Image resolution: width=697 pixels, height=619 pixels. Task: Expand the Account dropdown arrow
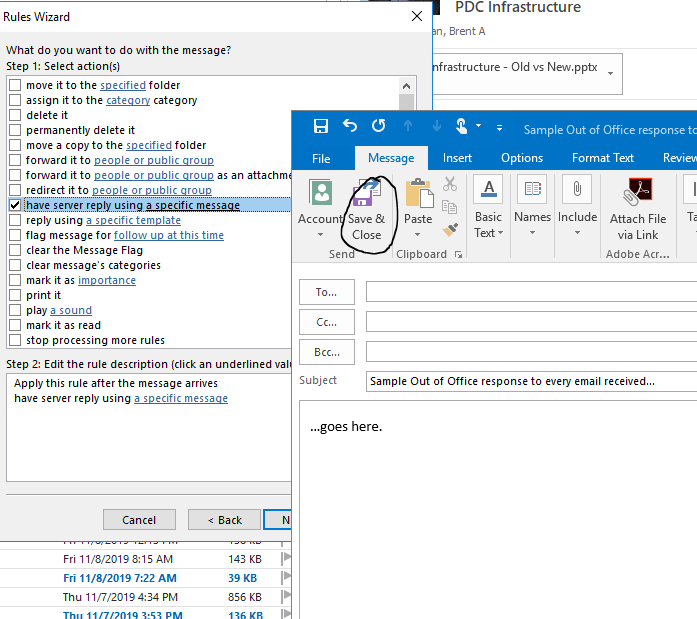pyautogui.click(x=320, y=235)
